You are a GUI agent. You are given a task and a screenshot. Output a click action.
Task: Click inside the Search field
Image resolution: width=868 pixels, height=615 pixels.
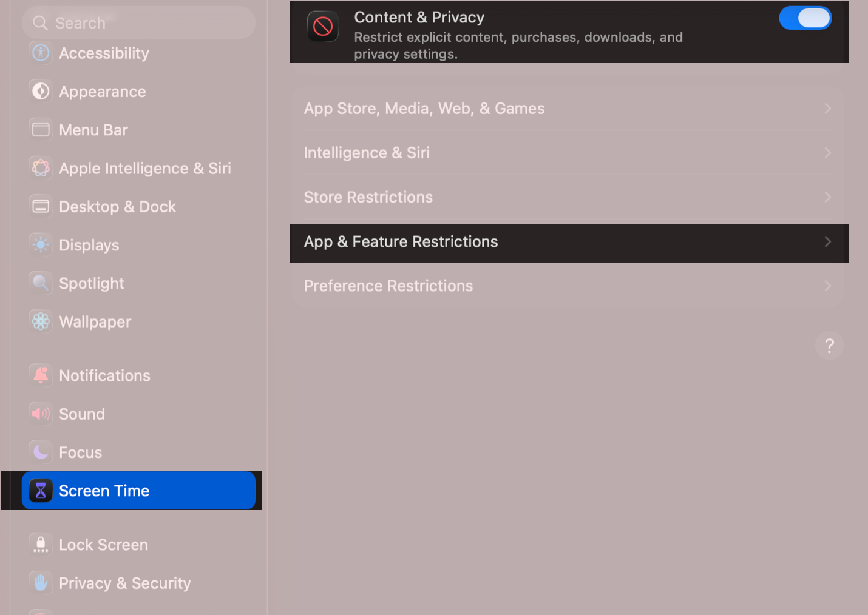138,22
